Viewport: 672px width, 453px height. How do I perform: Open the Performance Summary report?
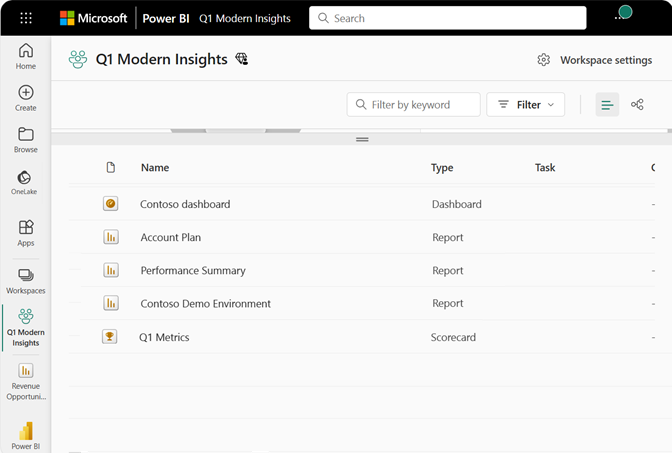193,270
